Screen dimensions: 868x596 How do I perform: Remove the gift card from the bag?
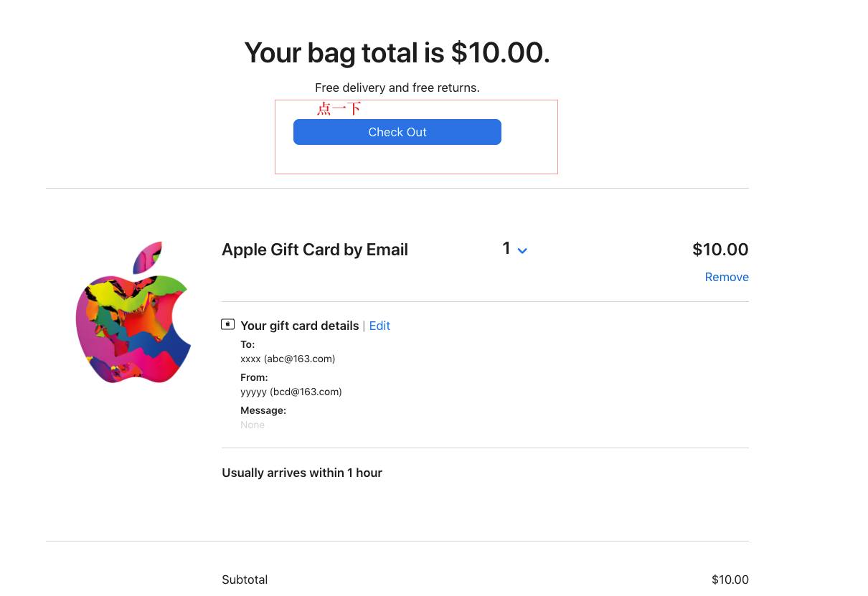pyautogui.click(x=726, y=277)
